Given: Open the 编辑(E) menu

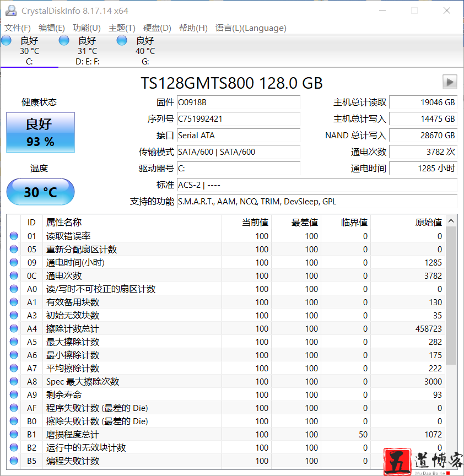Looking at the screenshot, I should pos(52,28).
